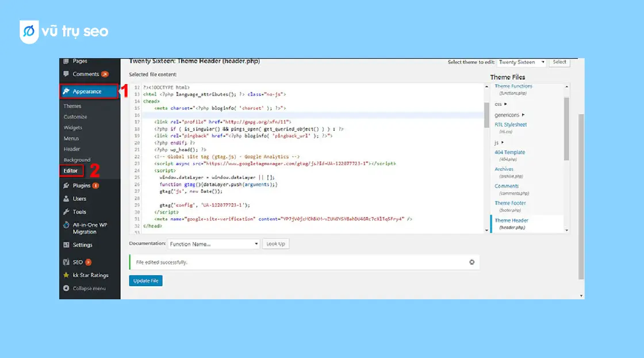The height and width of the screenshot is (358, 644).
Task: Click the Tools wrench icon
Action: (x=66, y=212)
